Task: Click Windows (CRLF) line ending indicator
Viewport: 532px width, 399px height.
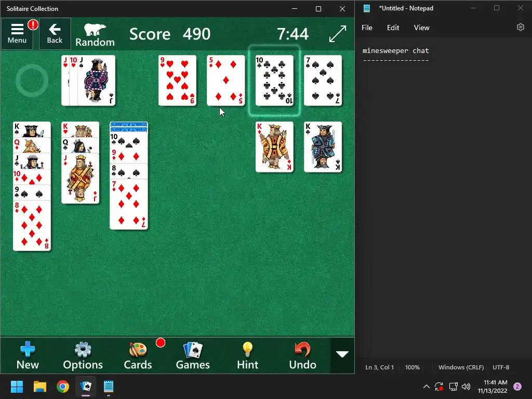Action: [461, 367]
